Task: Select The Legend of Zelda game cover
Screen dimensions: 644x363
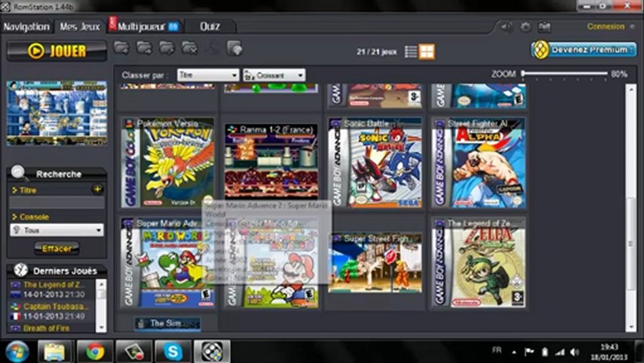Action: [479, 263]
